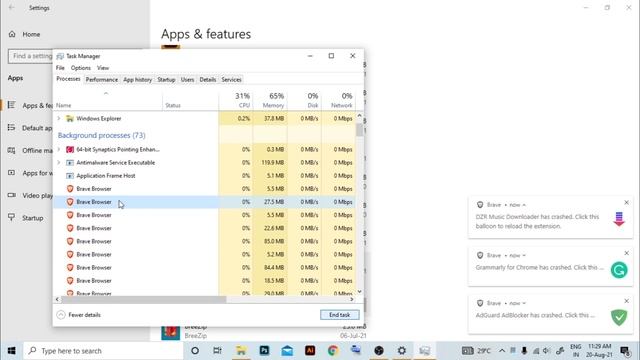Viewport: 640px width, 360px height.
Task: Show hidden system tray icons
Action: click(502, 351)
